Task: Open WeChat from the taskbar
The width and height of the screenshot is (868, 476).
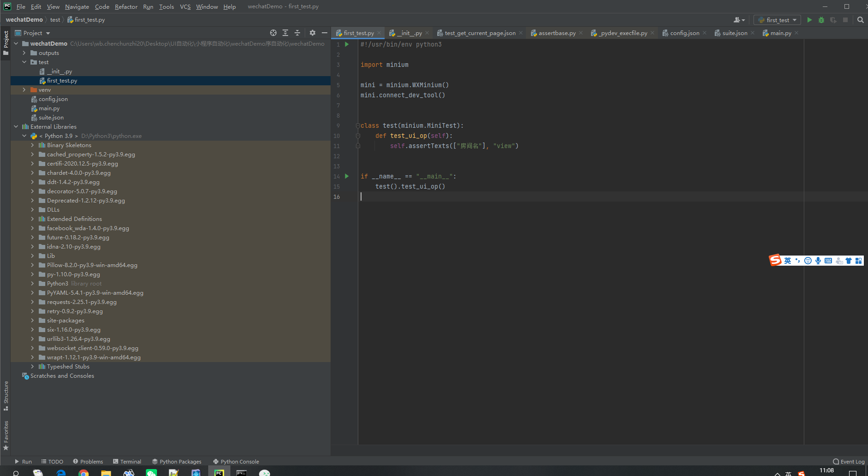Action: click(x=151, y=473)
